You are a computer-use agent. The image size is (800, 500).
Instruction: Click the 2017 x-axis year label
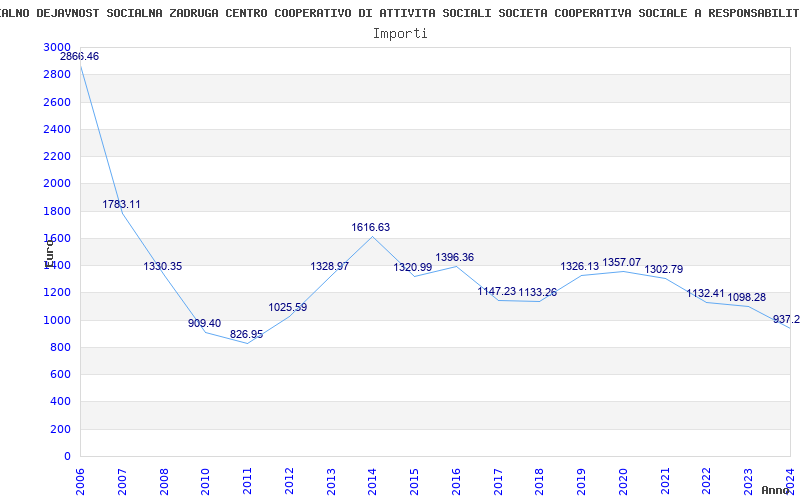tap(498, 482)
